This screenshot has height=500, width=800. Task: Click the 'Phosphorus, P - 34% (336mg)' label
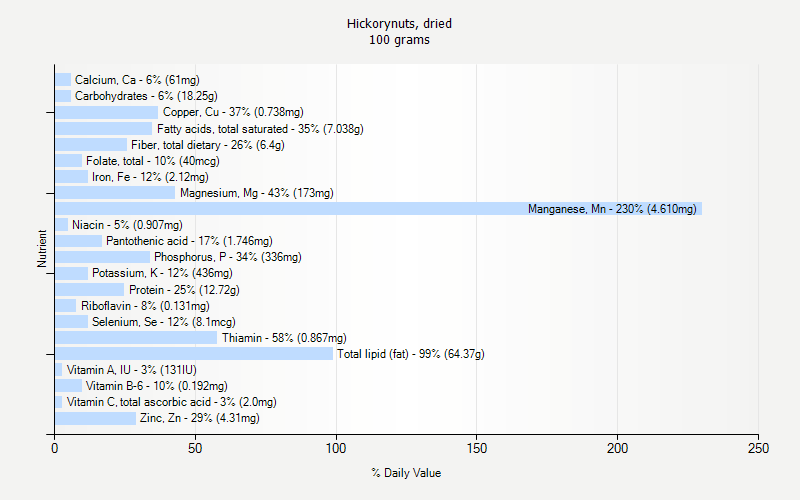point(228,257)
